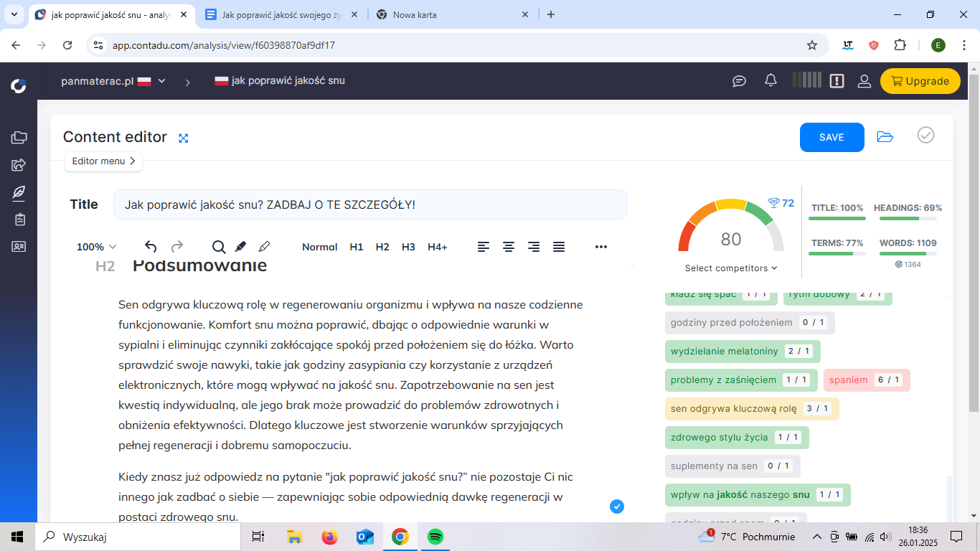Click the content score gauge showing 80
Screen dimensions: 980x551
tap(731, 227)
